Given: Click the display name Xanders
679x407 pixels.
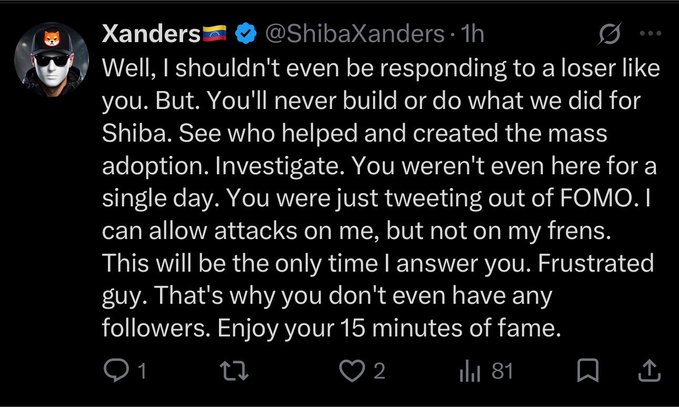Looking at the screenshot, I should [x=151, y=33].
